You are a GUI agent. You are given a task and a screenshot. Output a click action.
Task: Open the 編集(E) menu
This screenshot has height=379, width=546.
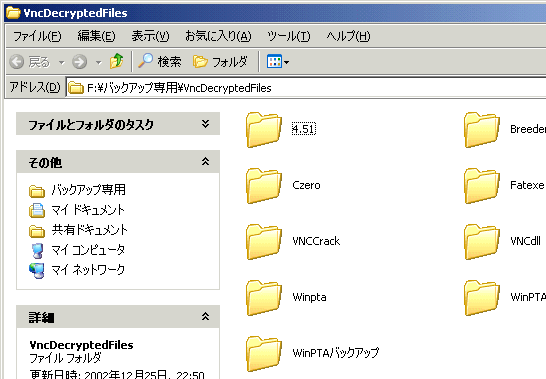[x=96, y=36]
